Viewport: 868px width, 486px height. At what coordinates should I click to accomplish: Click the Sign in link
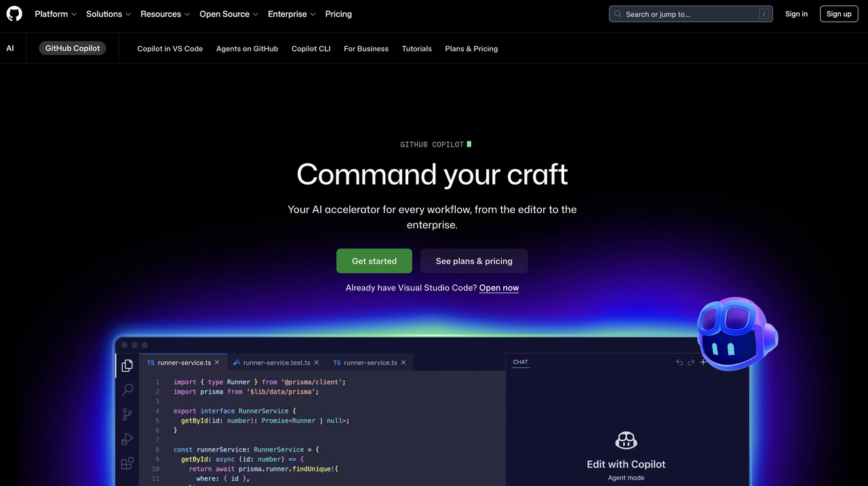click(x=796, y=14)
